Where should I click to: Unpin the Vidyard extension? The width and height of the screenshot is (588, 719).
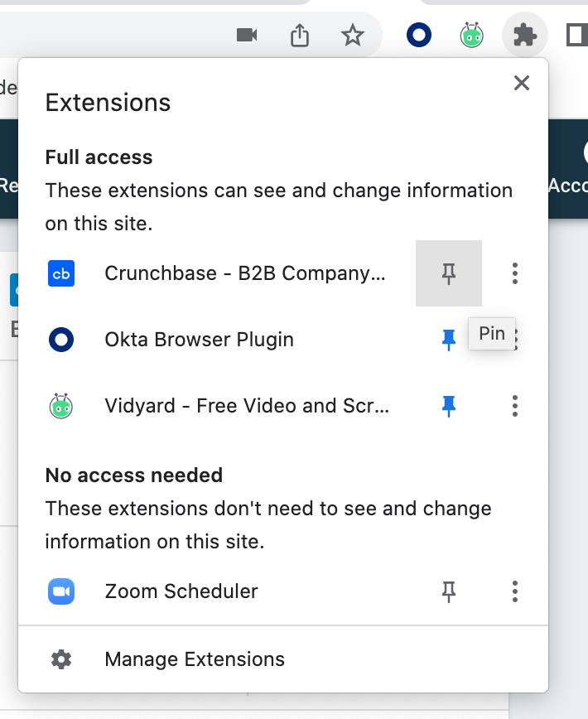[x=448, y=405]
